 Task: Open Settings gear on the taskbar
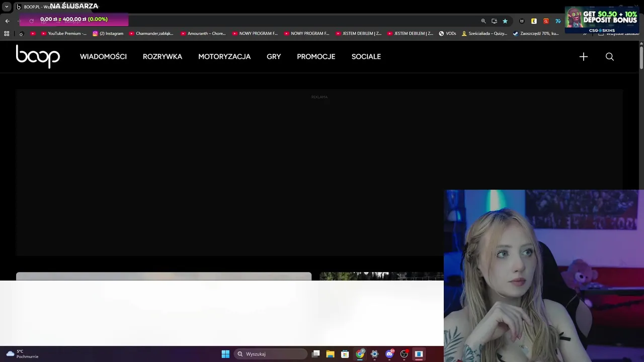(374, 354)
